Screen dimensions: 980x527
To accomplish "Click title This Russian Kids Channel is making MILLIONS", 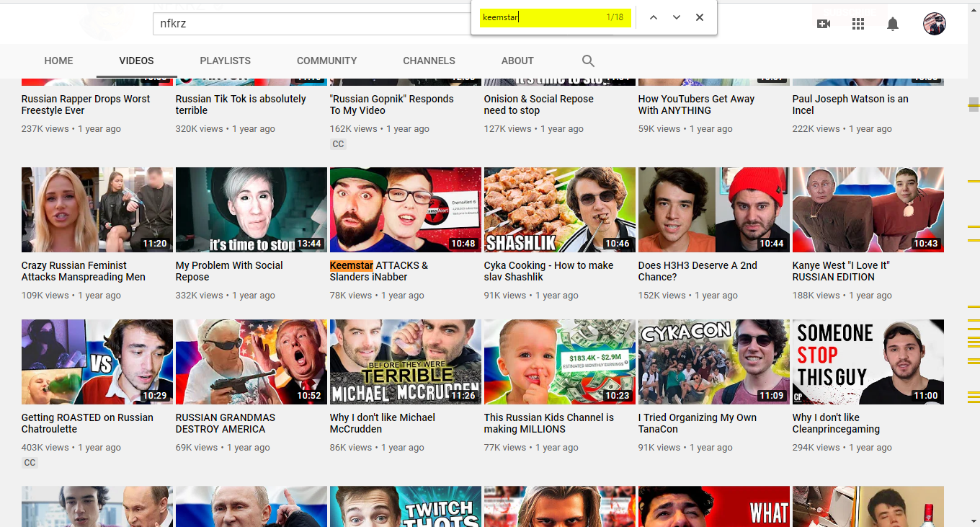I will pos(549,423).
